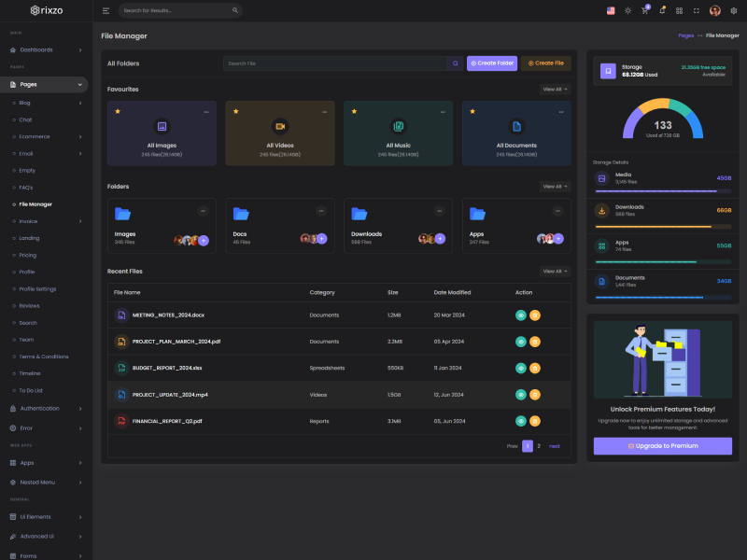Image resolution: width=747 pixels, height=560 pixels.
Task: Open the notifications bell
Action: pyautogui.click(x=662, y=10)
